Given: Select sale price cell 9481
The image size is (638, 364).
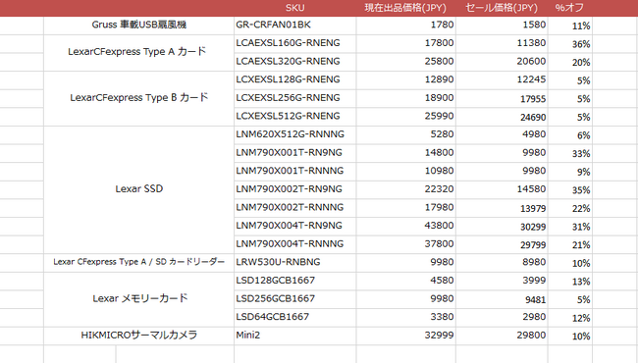Looking at the screenshot, I should [x=502, y=299].
